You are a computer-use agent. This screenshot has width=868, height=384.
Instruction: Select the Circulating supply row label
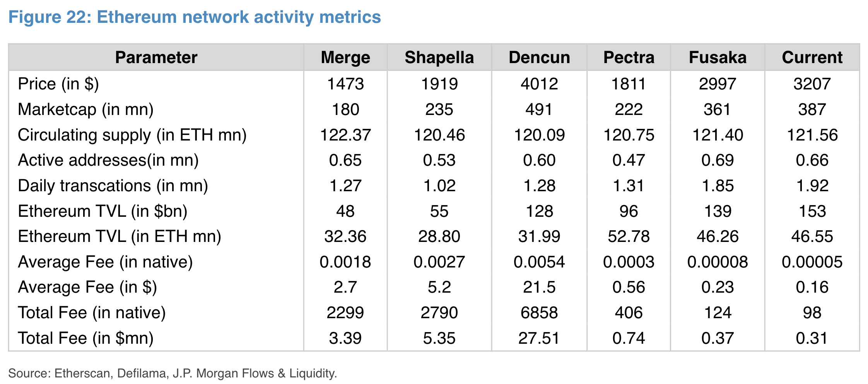point(132,135)
